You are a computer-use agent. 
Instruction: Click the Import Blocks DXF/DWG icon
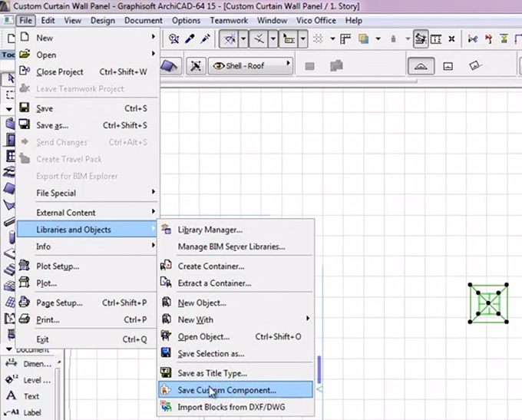166,406
